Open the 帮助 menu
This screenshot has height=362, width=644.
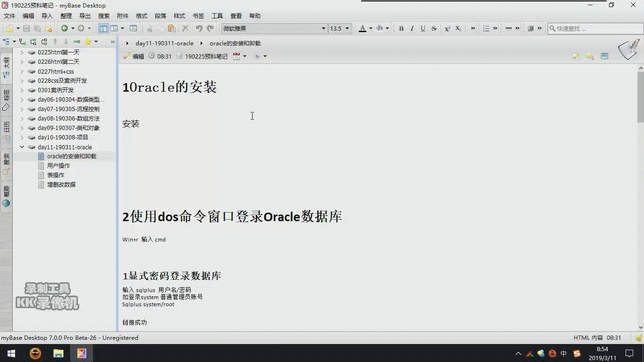255,16
